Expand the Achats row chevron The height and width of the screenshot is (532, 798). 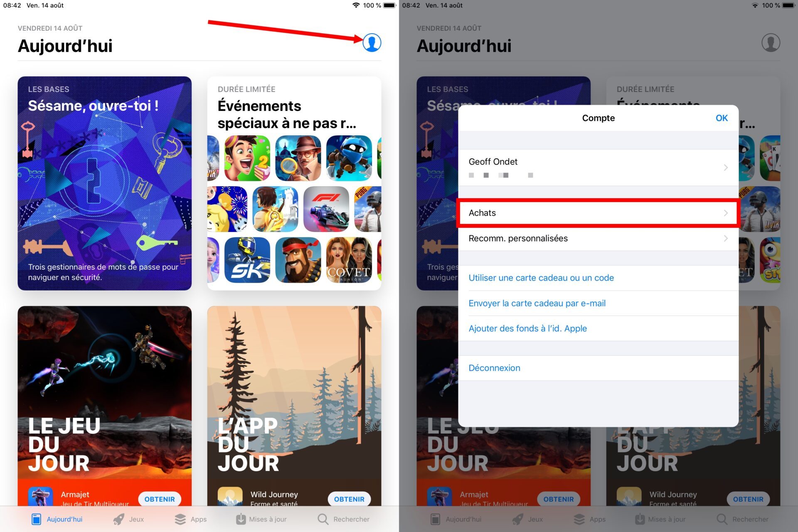pos(726,213)
